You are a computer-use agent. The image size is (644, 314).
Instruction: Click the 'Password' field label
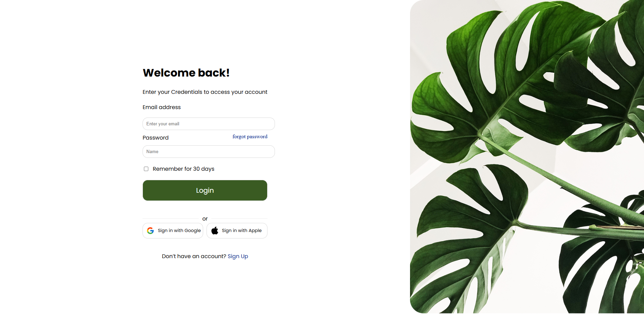pyautogui.click(x=155, y=138)
